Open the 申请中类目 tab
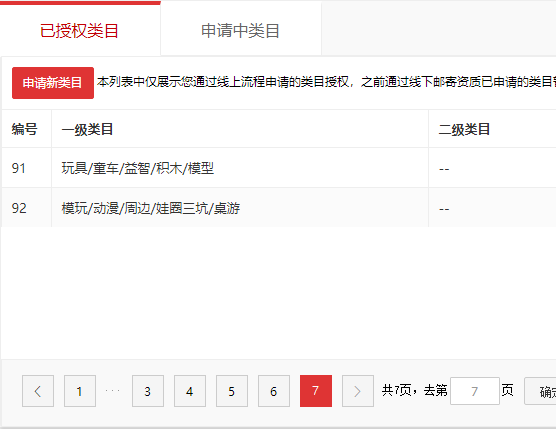This screenshot has height=429, width=556. 241,30
